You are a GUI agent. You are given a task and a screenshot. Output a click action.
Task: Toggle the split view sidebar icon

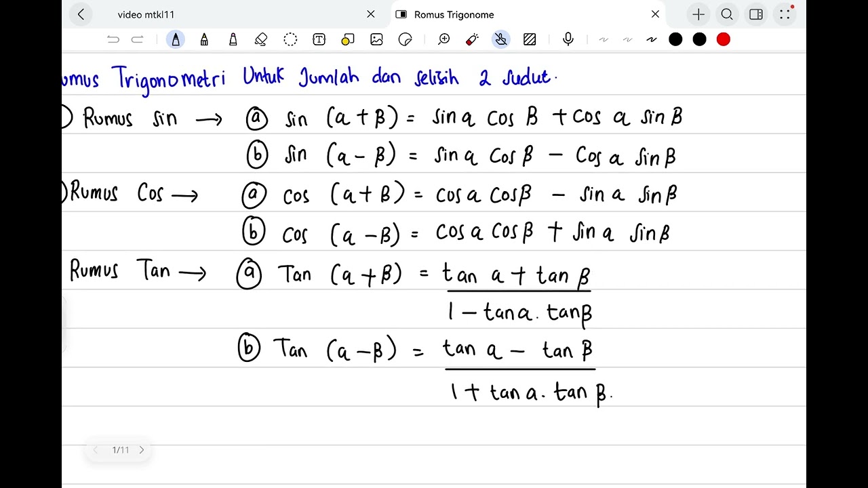click(x=756, y=14)
